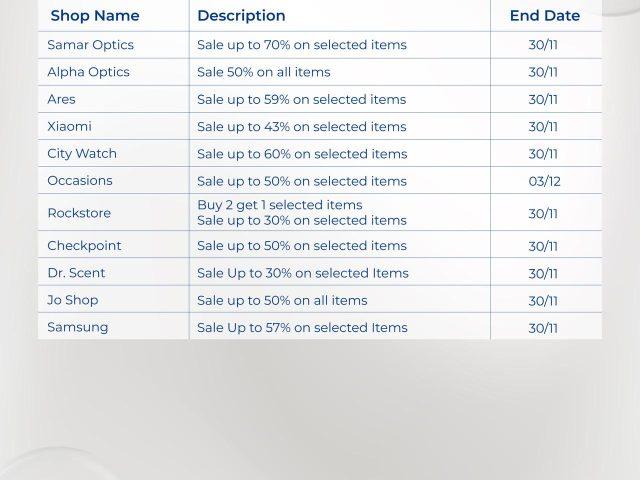Click the Description column header
This screenshot has width=640, height=480.
coord(241,16)
